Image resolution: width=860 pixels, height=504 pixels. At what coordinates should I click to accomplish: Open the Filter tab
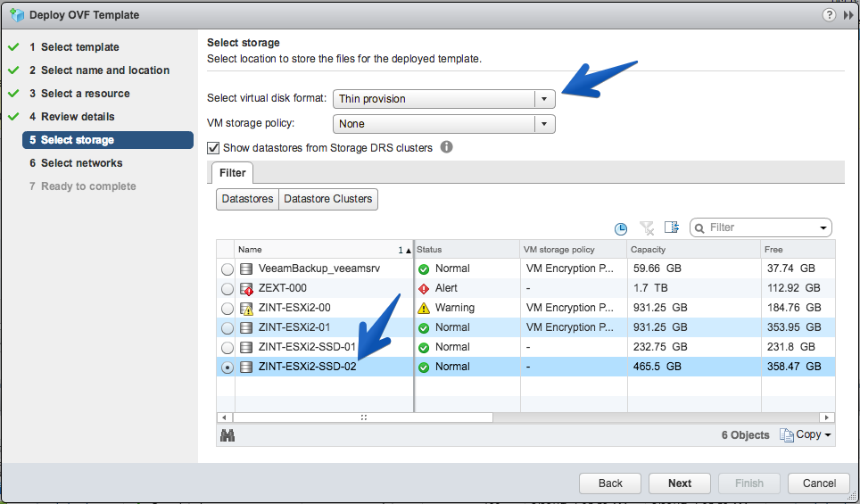click(x=232, y=173)
